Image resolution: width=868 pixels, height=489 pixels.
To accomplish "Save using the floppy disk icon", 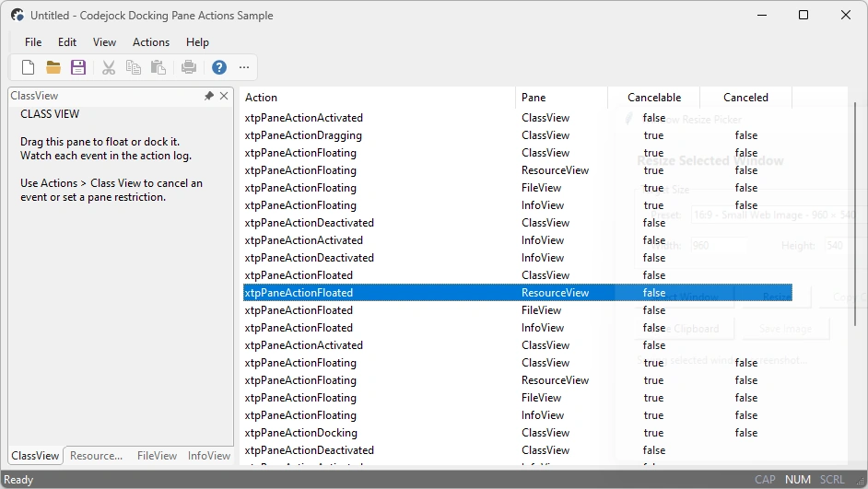I will pyautogui.click(x=78, y=67).
